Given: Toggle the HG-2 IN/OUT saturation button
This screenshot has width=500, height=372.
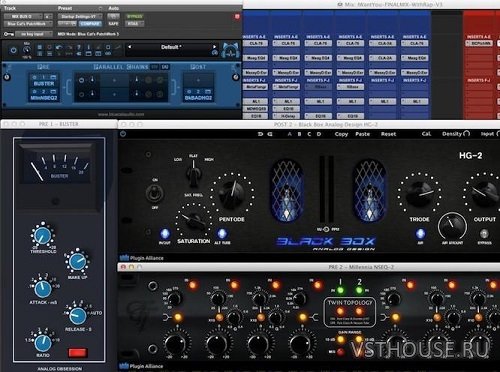Looking at the screenshot, I should 165,234.
